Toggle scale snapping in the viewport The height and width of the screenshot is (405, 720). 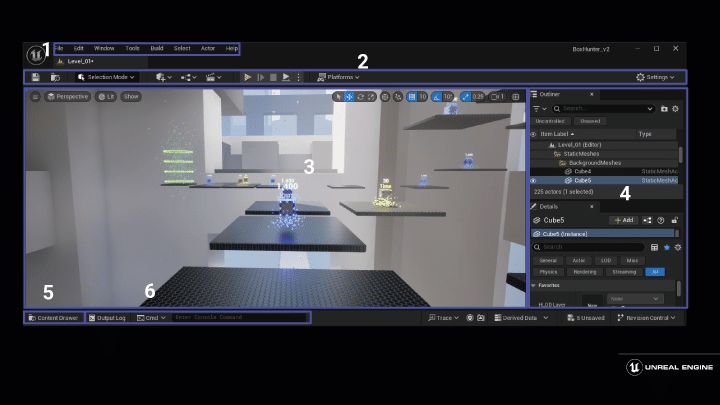tap(466, 96)
